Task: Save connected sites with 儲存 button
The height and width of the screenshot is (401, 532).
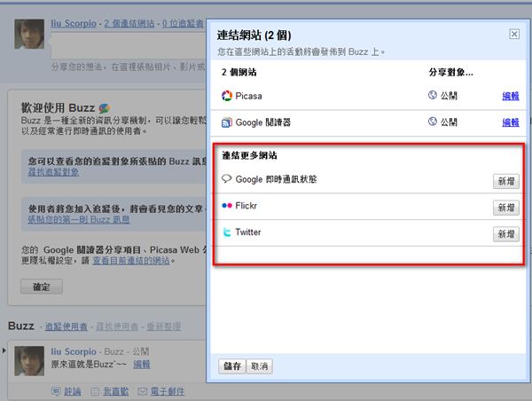Action: coord(232,366)
